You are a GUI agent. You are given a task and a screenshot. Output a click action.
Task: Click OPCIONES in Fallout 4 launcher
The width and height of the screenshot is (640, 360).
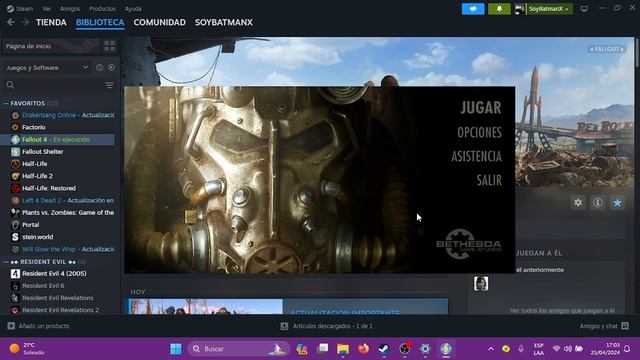479,133
